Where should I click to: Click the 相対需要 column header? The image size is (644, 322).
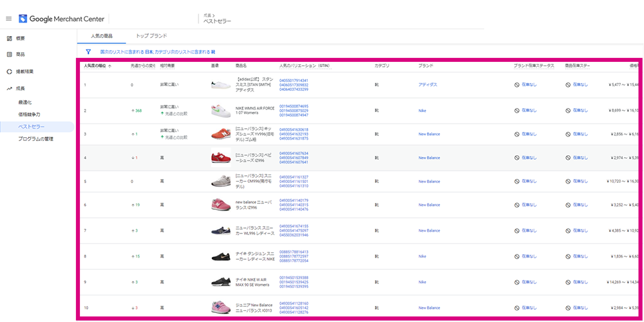click(x=167, y=66)
